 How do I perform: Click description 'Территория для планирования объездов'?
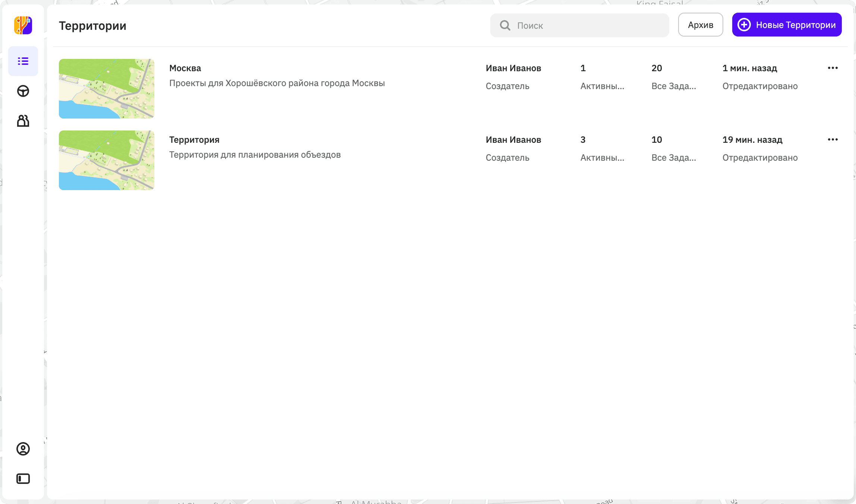[255, 155]
